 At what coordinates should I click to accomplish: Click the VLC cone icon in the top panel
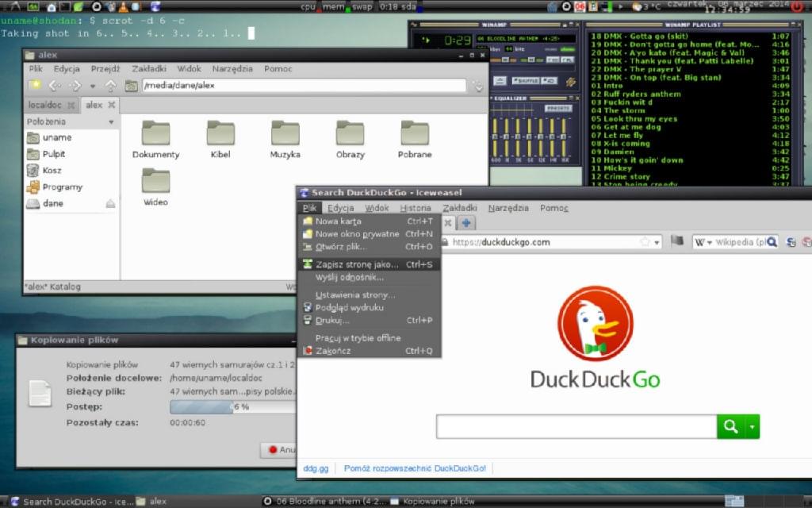(x=123, y=6)
